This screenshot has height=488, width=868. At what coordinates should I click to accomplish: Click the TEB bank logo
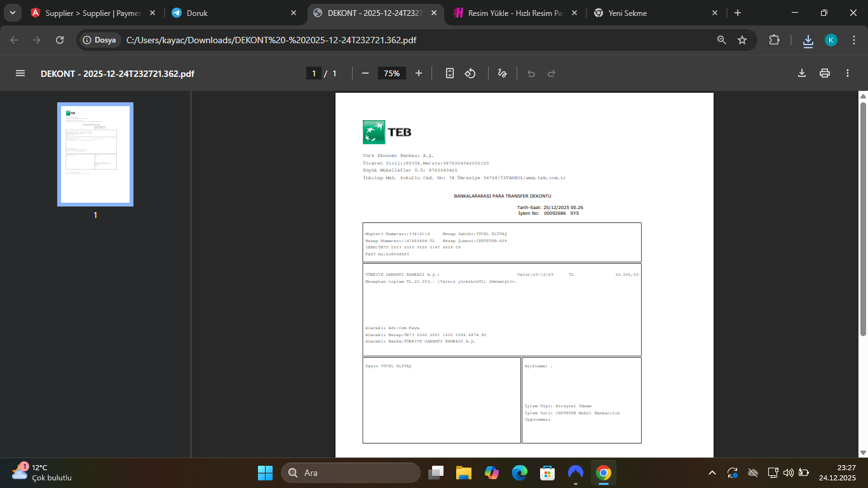[x=387, y=132]
